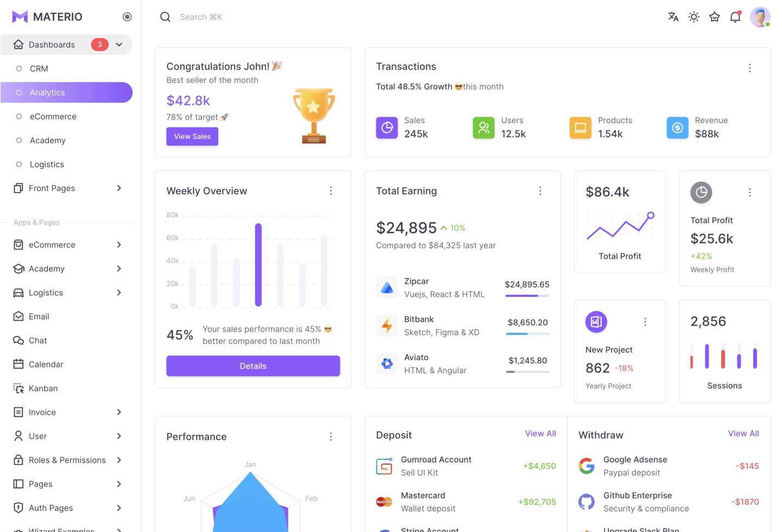Open the notifications bell
The height and width of the screenshot is (532, 782).
735,17
